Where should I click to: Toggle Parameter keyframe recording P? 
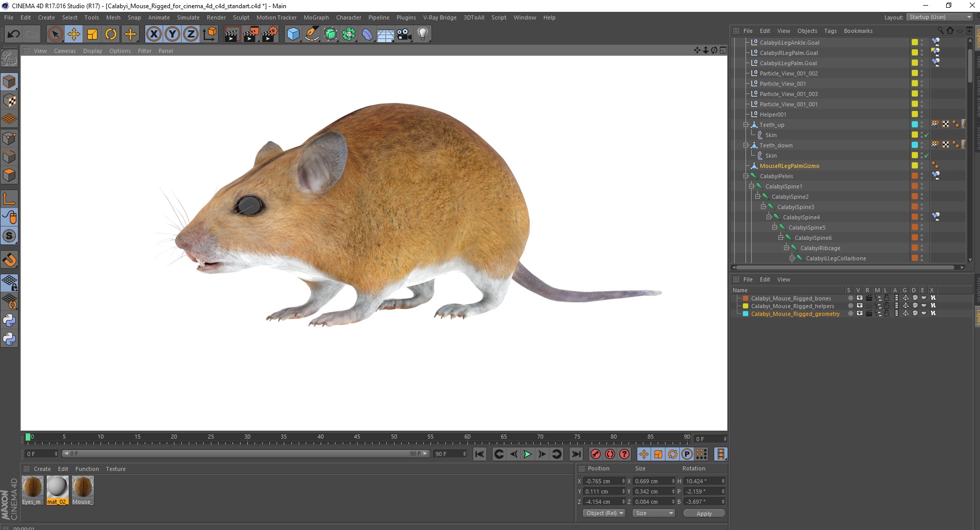[687, 454]
